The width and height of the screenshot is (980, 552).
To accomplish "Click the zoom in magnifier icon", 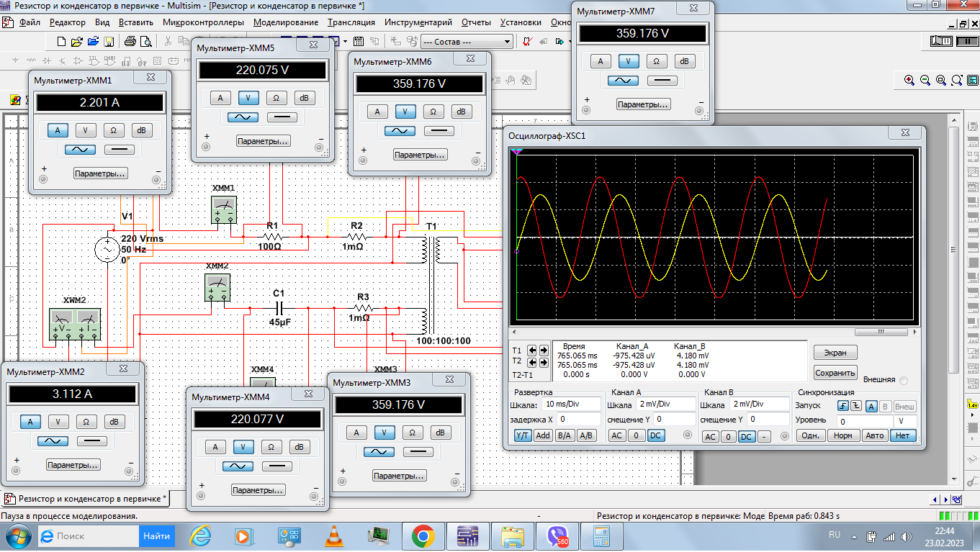I will pos(909,80).
